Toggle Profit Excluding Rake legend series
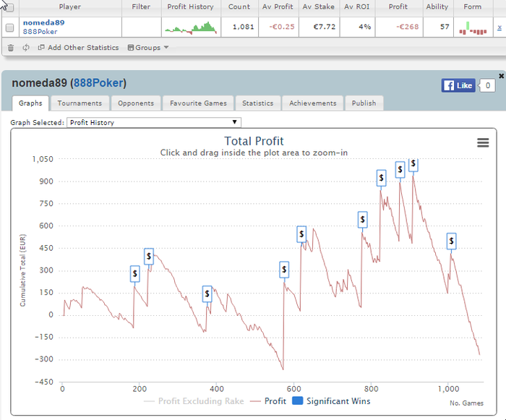Viewport: 506px width, 420px height. pyautogui.click(x=194, y=401)
